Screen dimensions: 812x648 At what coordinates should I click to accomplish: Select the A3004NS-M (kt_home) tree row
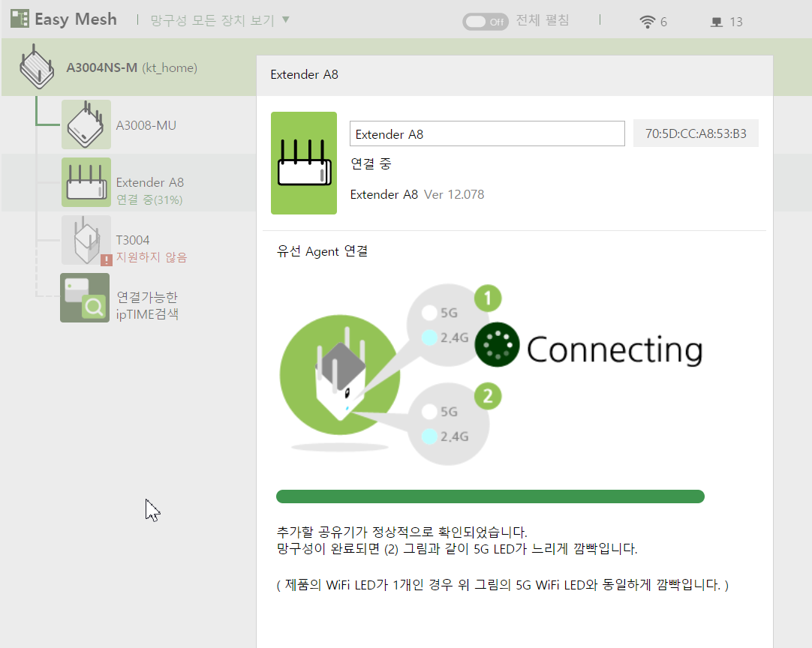pyautogui.click(x=128, y=67)
